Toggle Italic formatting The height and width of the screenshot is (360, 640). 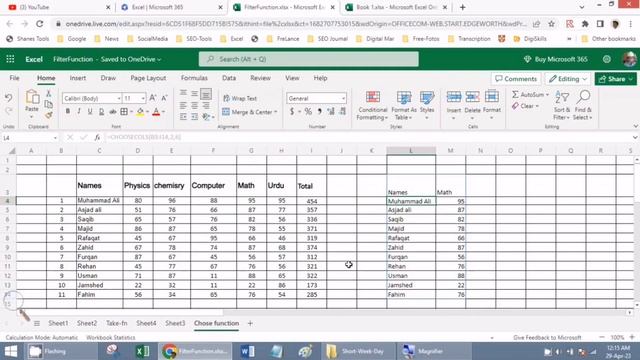79,111
